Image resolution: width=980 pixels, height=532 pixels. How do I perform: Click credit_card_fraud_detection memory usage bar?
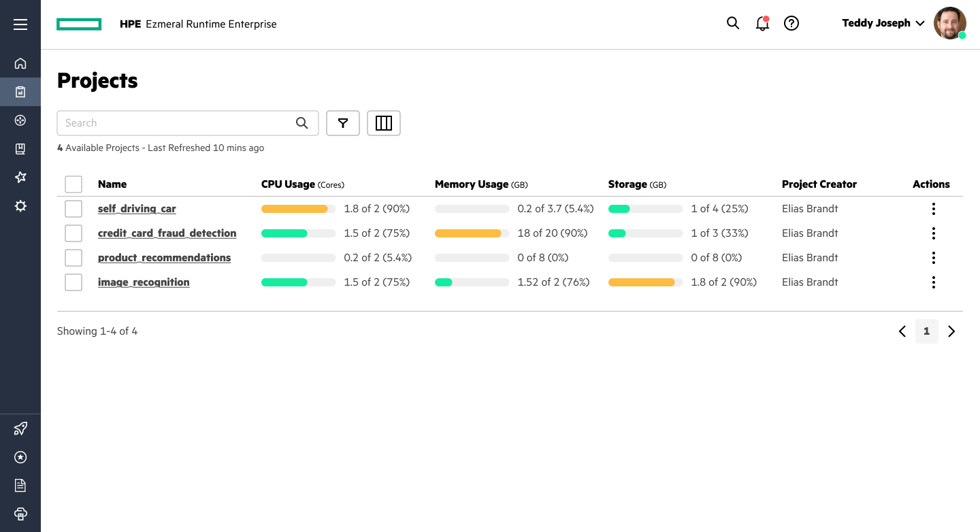point(472,233)
